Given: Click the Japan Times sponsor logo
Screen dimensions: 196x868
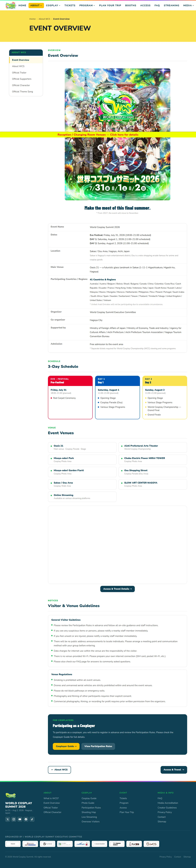Looking at the screenshot, I should [117, 844].
